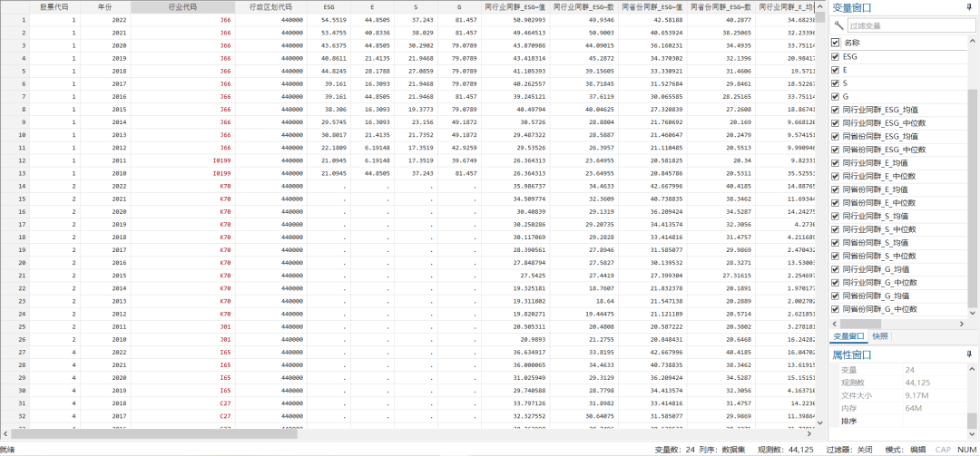This screenshot has width=980, height=456.
Task: Click the variable list scroll-down arrow
Action: (x=972, y=312)
